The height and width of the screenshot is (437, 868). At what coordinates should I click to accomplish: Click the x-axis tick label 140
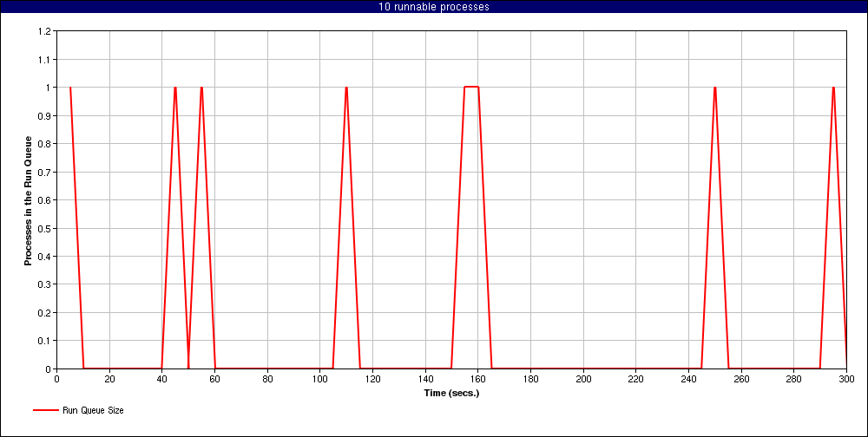[425, 379]
